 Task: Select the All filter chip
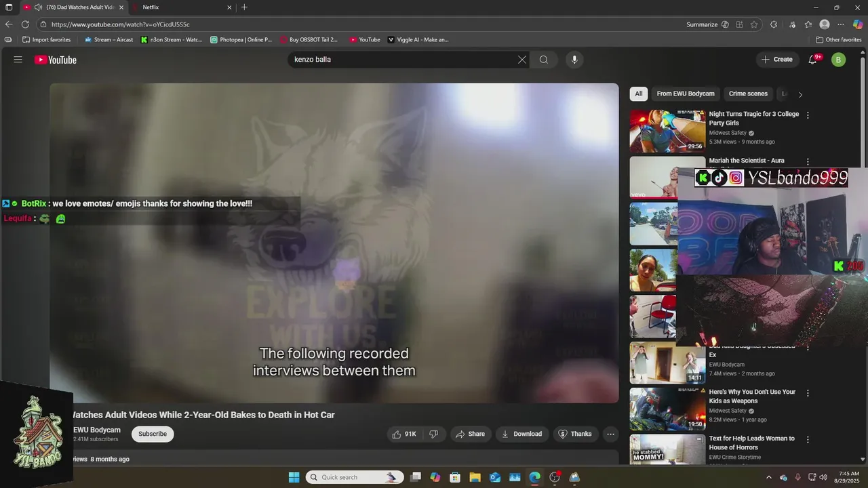click(x=638, y=94)
